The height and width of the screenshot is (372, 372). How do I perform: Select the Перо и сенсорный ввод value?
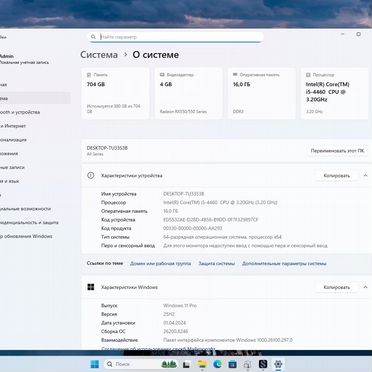tap(245, 246)
